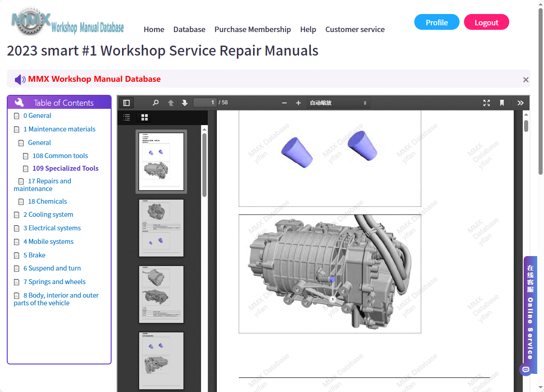This screenshot has width=544, height=392.
Task: Zoom in with the plus icon
Action: pos(298,103)
